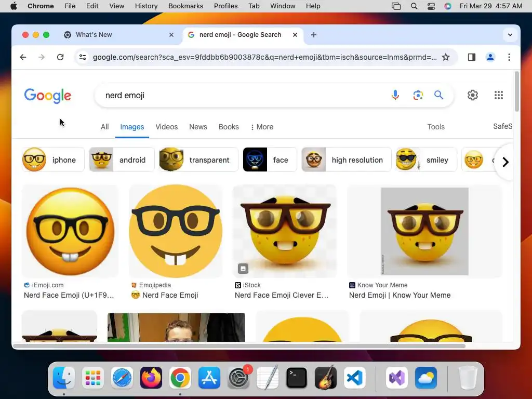Image resolution: width=532 pixels, height=399 pixels.
Task: Filter images by the transparent chip
Action: (x=198, y=159)
